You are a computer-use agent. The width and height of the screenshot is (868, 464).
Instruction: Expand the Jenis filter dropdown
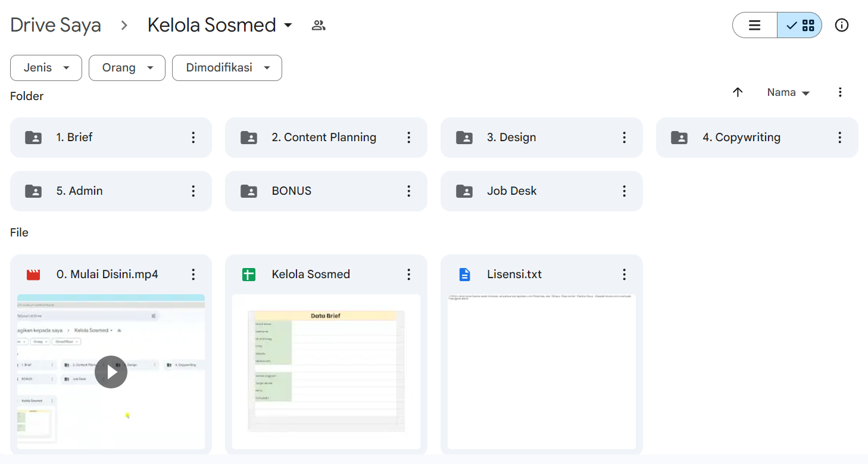(46, 68)
